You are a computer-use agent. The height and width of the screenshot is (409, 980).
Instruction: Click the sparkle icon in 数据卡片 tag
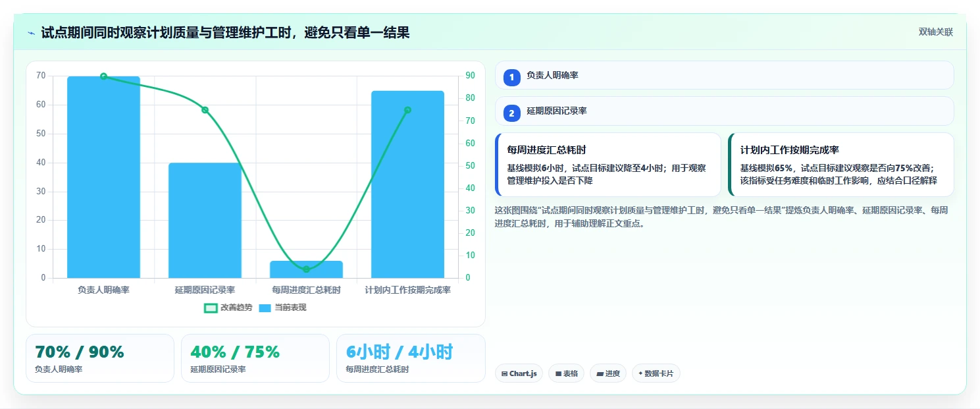640,373
